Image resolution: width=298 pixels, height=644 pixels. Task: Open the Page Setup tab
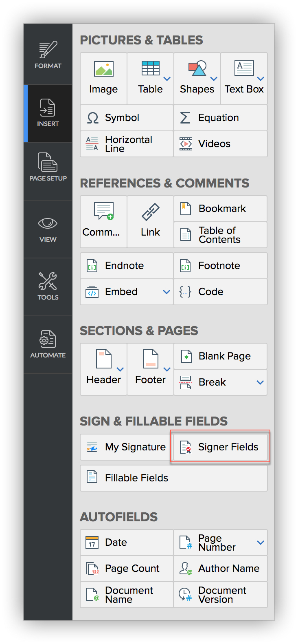click(x=48, y=171)
